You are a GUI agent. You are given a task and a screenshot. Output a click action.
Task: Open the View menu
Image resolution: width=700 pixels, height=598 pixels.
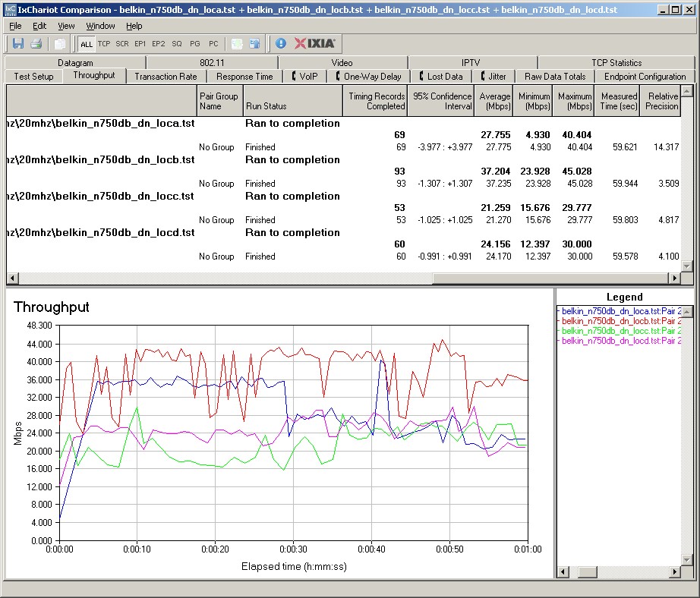(x=66, y=26)
